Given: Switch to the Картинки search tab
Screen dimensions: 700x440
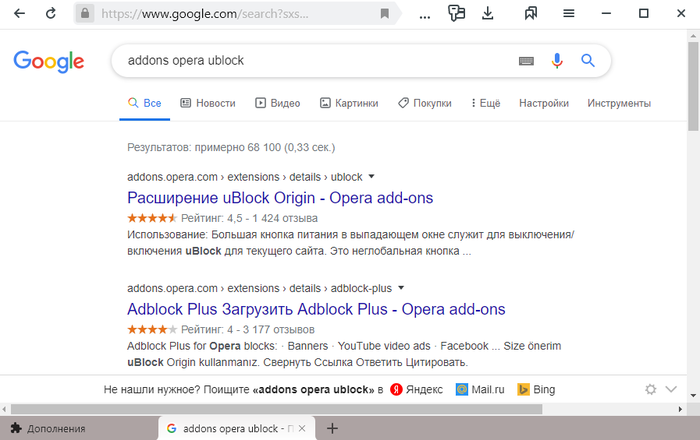Looking at the screenshot, I should pyautogui.click(x=348, y=103).
